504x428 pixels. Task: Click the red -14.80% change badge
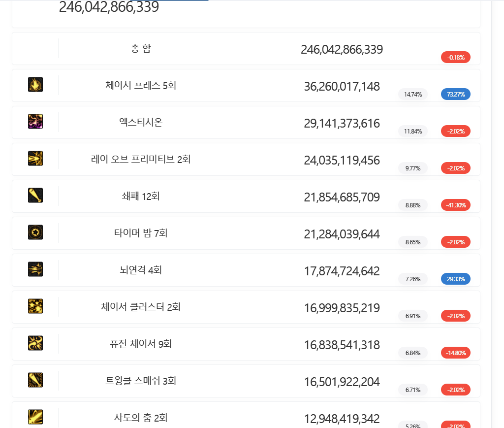(x=455, y=353)
